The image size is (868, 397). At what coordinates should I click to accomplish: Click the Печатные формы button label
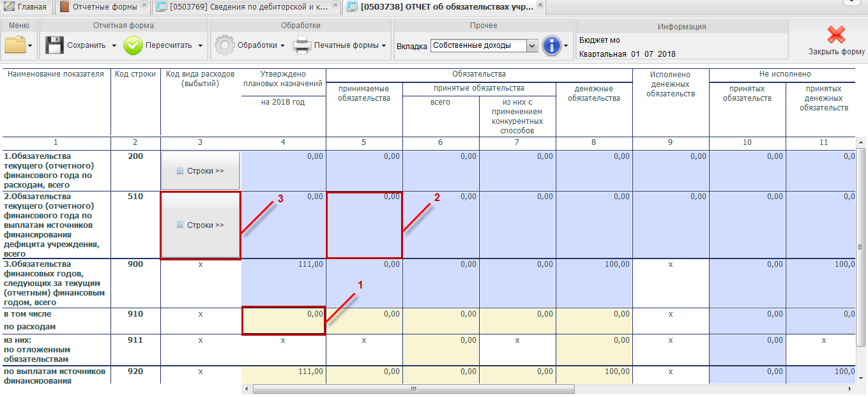pyautogui.click(x=346, y=46)
